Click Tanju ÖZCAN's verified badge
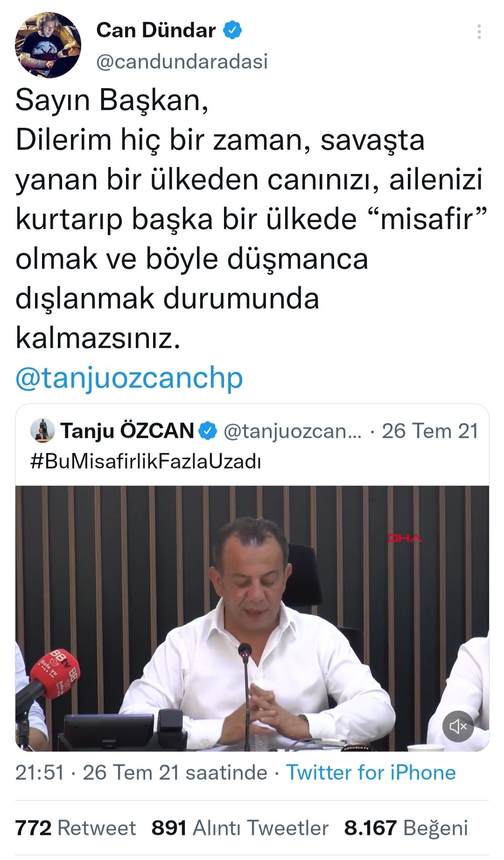This screenshot has height=860, width=504. 208,431
